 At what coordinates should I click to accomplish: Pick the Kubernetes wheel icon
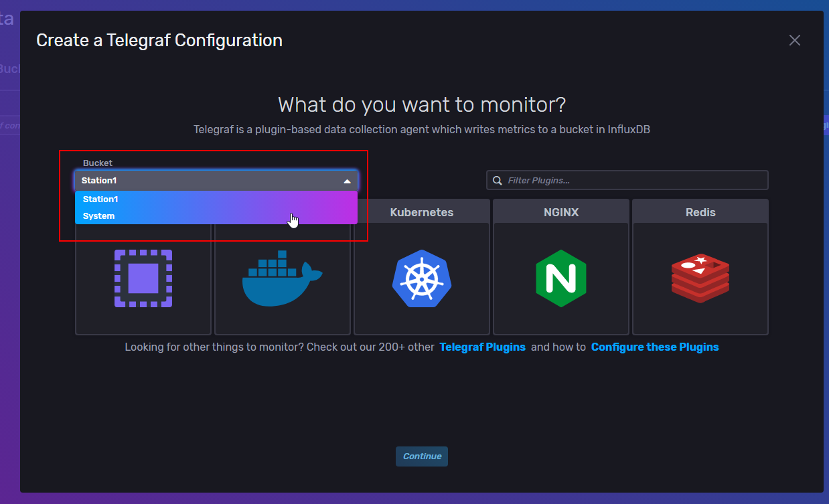[x=422, y=278]
